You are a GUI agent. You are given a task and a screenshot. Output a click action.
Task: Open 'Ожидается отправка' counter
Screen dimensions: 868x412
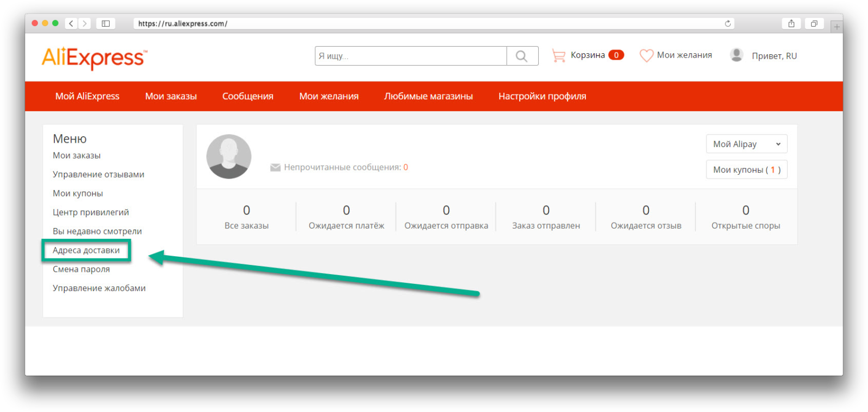(x=446, y=217)
